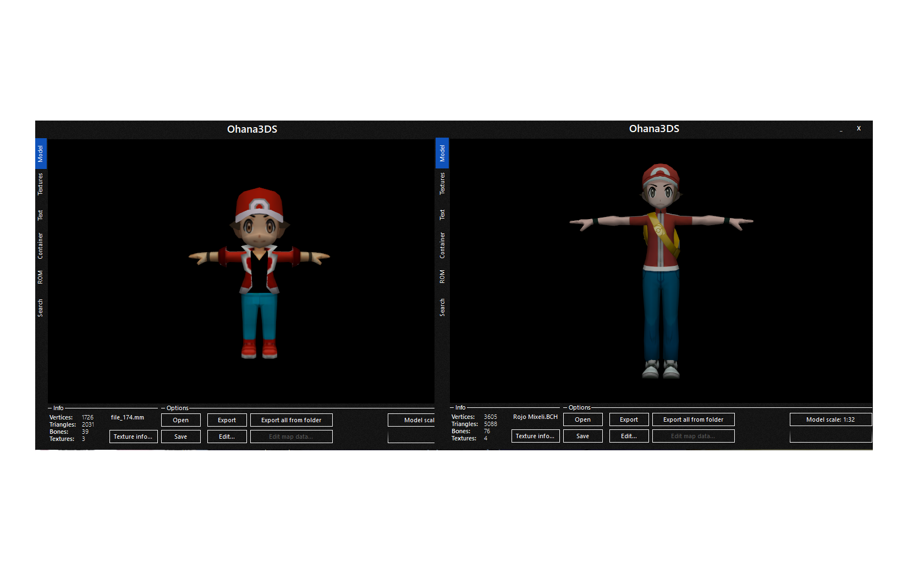
Task: Minimize the right Ohana3DS window
Action: coord(841,129)
